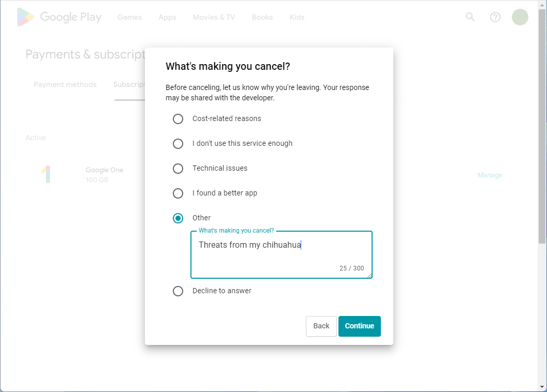Click the Google One subscription icon

click(47, 175)
